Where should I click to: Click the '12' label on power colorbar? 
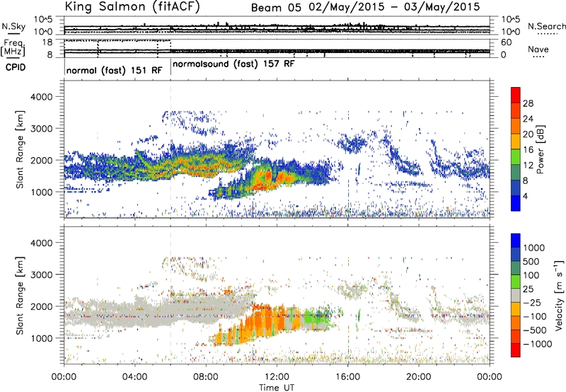coord(528,166)
